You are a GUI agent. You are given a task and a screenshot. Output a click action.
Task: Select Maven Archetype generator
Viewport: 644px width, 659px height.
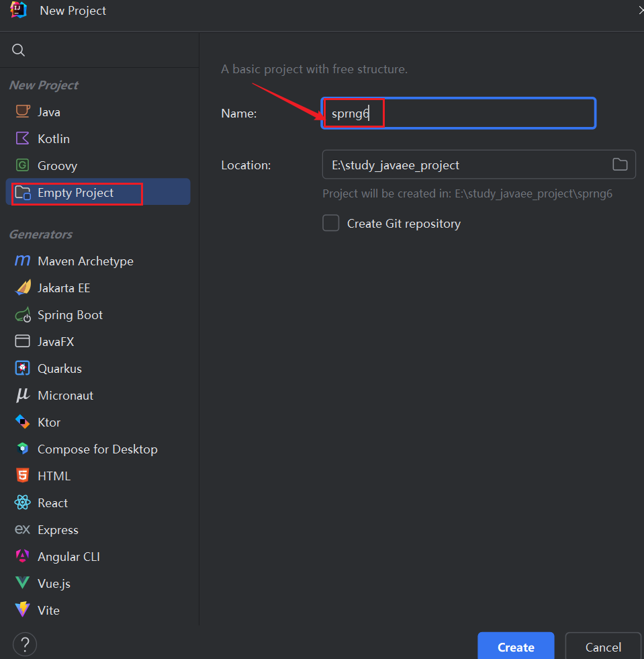click(98, 261)
